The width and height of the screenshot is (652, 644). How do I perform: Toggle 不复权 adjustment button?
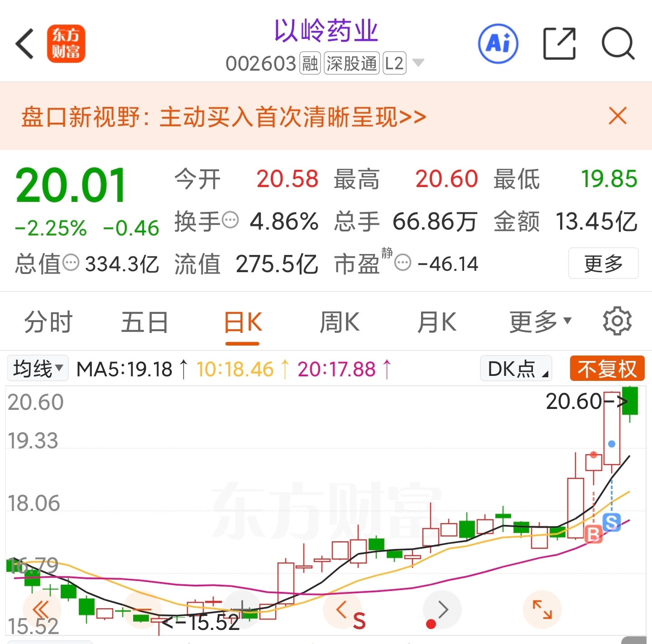(607, 368)
